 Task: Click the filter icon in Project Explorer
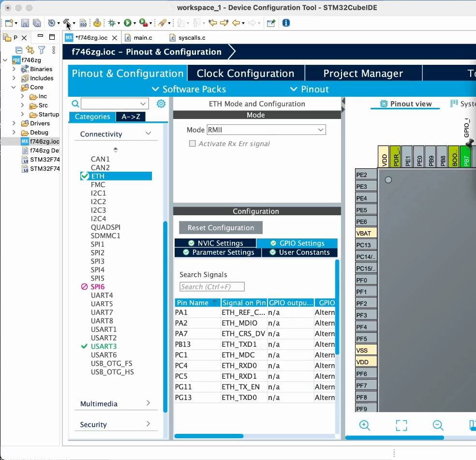42,50
